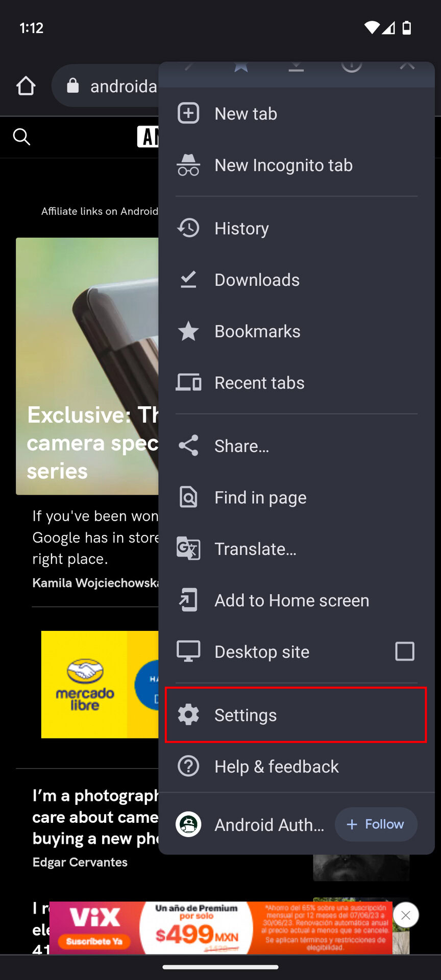Choose Translate… menu option
This screenshot has width=441, height=980.
coord(297,549)
